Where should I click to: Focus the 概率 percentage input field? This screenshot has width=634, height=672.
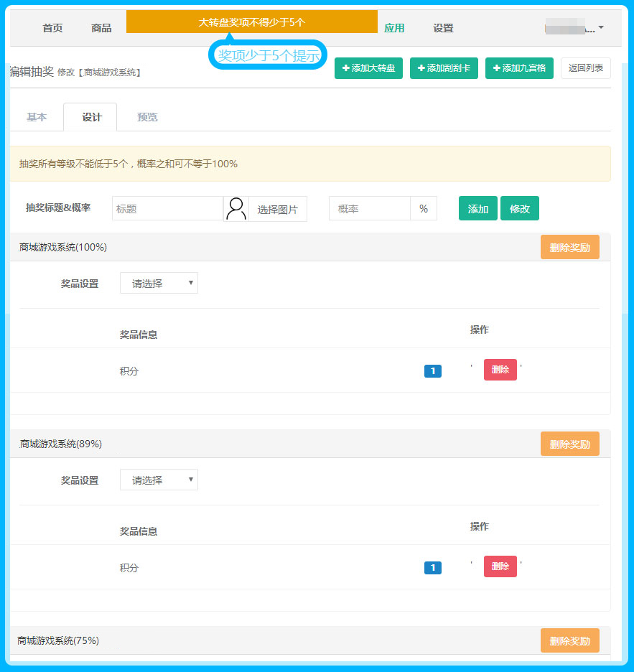click(x=369, y=209)
